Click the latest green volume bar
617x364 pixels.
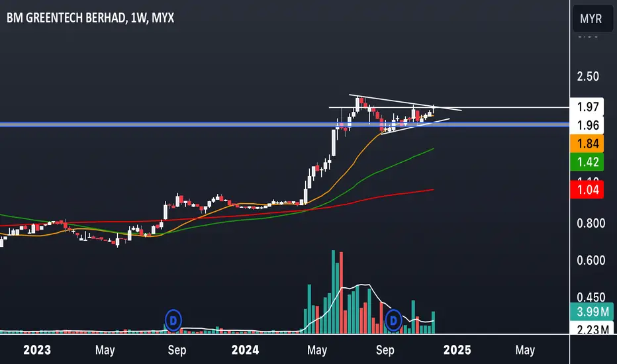[433, 322]
